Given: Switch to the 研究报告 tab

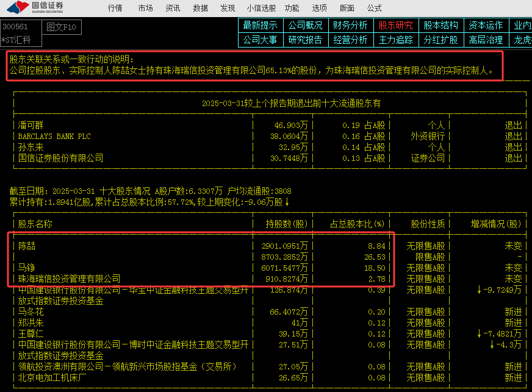Looking at the screenshot, I should pyautogui.click(x=306, y=40).
